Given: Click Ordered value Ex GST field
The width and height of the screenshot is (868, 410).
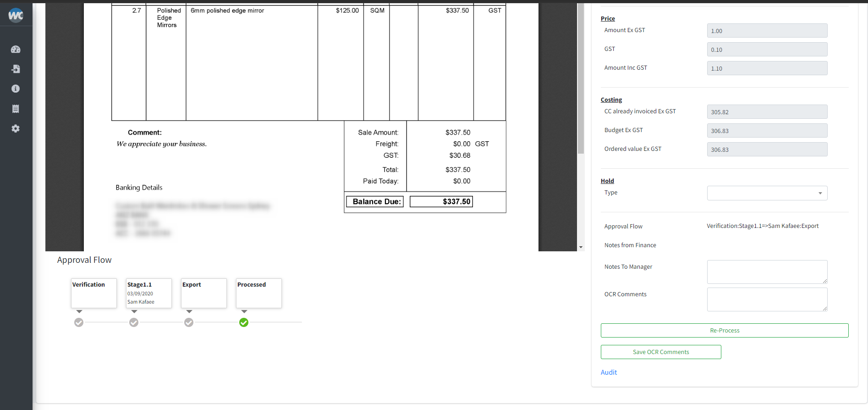Looking at the screenshot, I should coord(767,150).
